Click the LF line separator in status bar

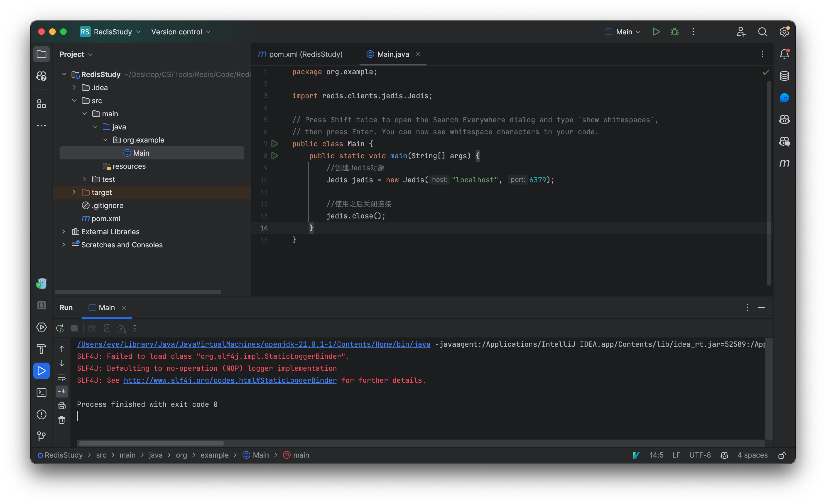click(676, 455)
